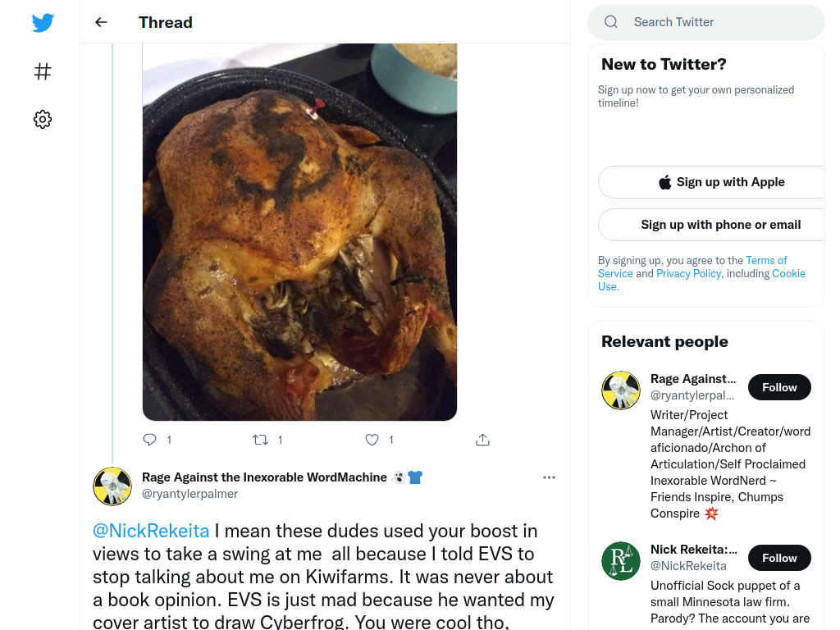This screenshot has height=630, width=840.
Task: Open Nick Rekeita's avatar in Relevant people
Action: pyautogui.click(x=621, y=561)
